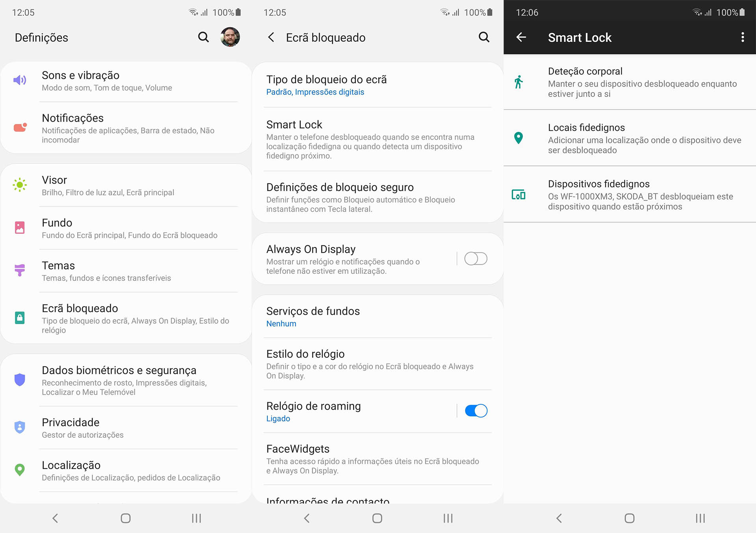The image size is (756, 533).
Task: Tap battery indicator in Definições status bar
Action: coord(238,12)
